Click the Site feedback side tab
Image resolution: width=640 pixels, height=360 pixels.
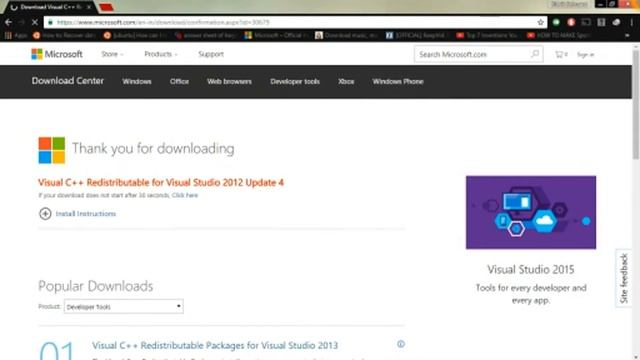[x=623, y=278]
